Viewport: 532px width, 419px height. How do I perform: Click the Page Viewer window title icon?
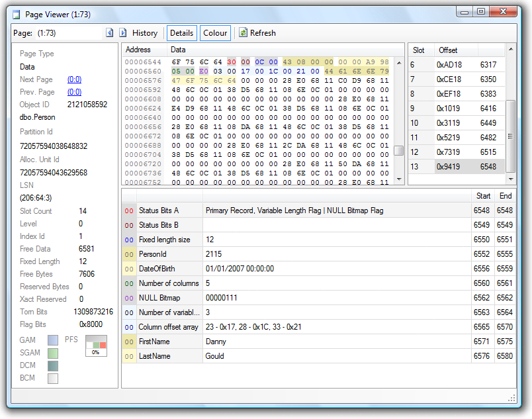tap(17, 13)
